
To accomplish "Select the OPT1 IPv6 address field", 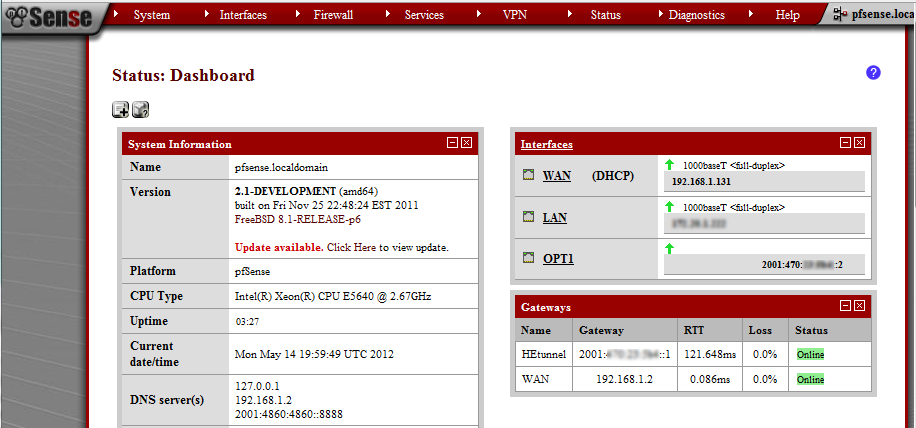I will (764, 265).
